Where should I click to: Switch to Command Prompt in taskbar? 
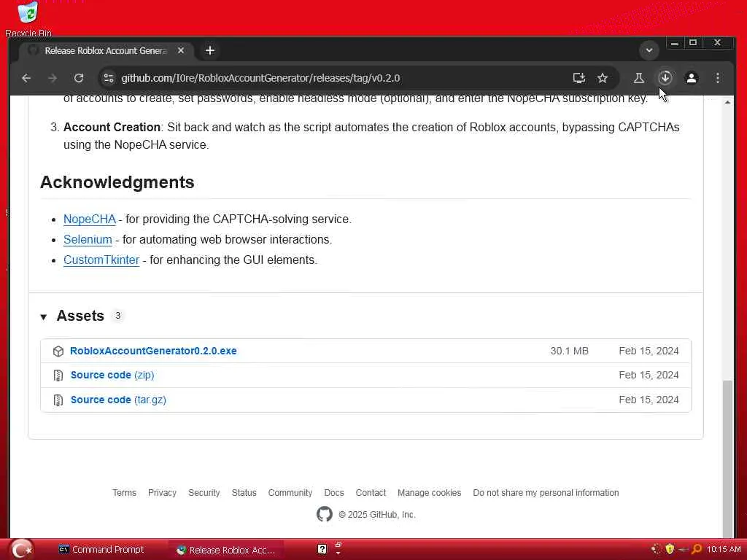click(x=101, y=550)
